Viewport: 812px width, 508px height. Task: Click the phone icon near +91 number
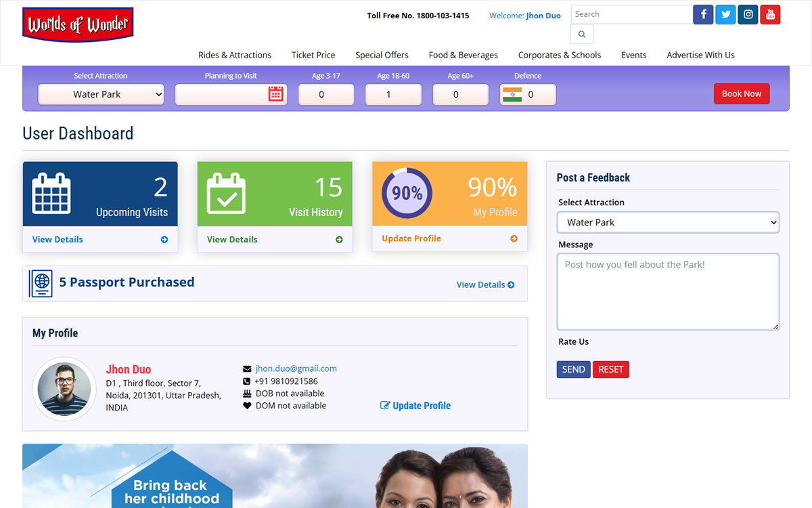[x=247, y=381]
